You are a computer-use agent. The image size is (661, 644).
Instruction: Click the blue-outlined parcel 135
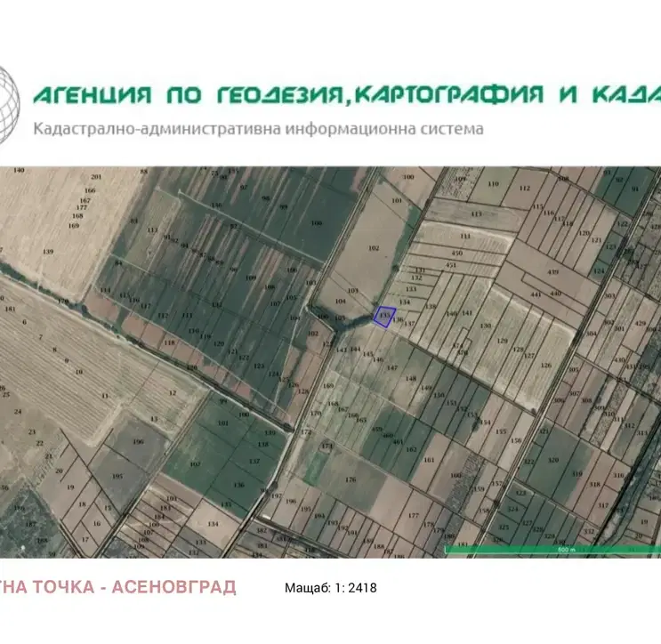(x=384, y=317)
